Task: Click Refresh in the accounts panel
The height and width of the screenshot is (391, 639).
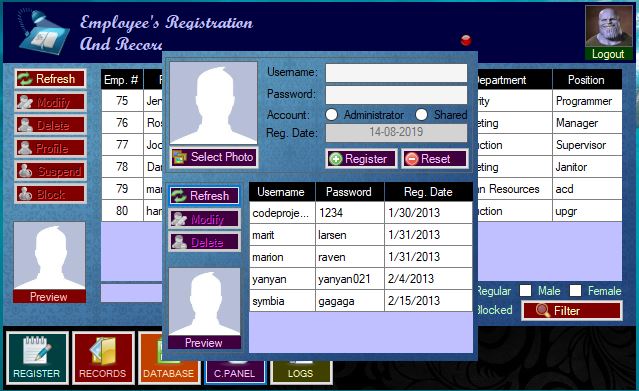Action: click(204, 196)
